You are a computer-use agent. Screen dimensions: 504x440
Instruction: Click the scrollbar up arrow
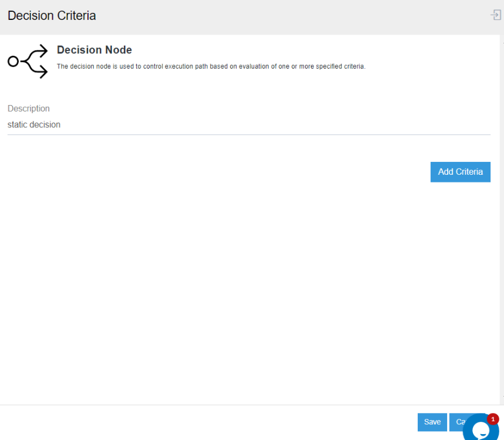pyautogui.click(x=502, y=42)
